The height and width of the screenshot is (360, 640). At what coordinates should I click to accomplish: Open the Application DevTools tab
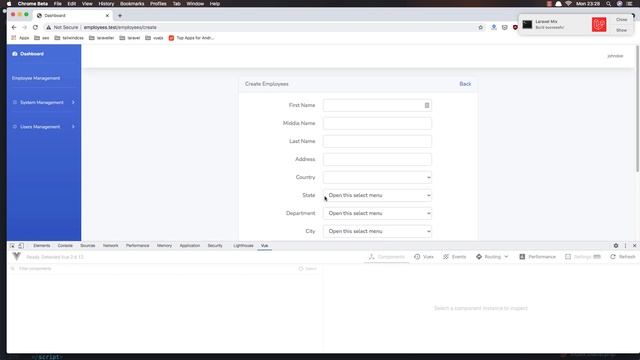pos(190,246)
